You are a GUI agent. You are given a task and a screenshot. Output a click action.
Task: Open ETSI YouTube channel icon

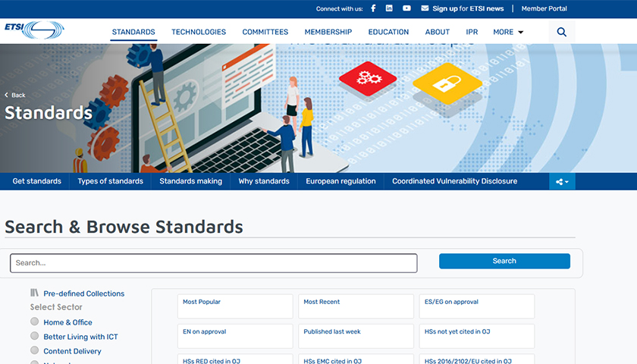[406, 8]
